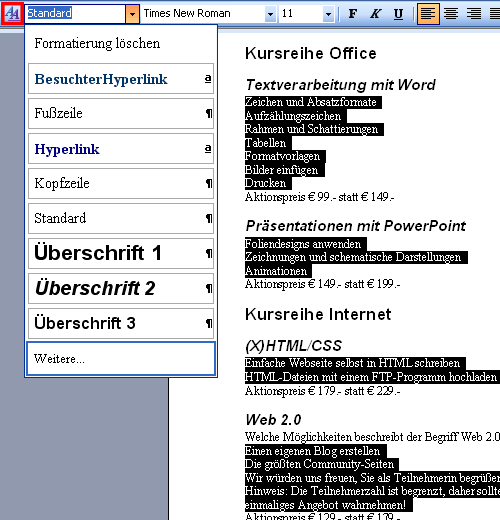Click the line starting Wir würden uns freuen

coord(372,478)
